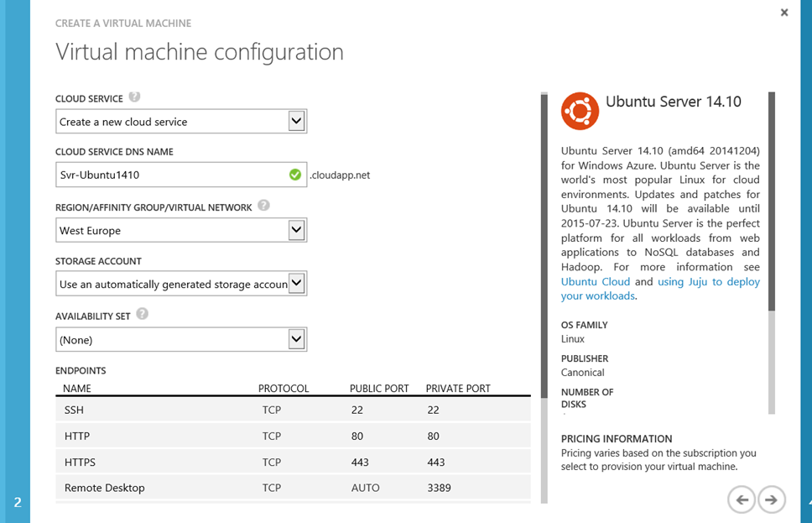Select the HTTPS endpoint name
The image size is (812, 523).
coord(80,462)
